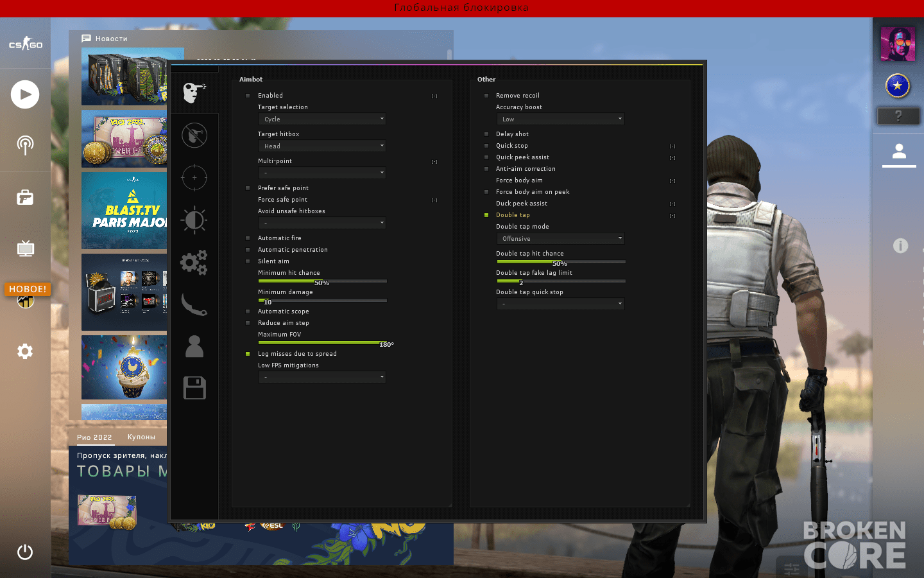
Task: Click hotkey bind next to Force safe point
Action: 434,200
